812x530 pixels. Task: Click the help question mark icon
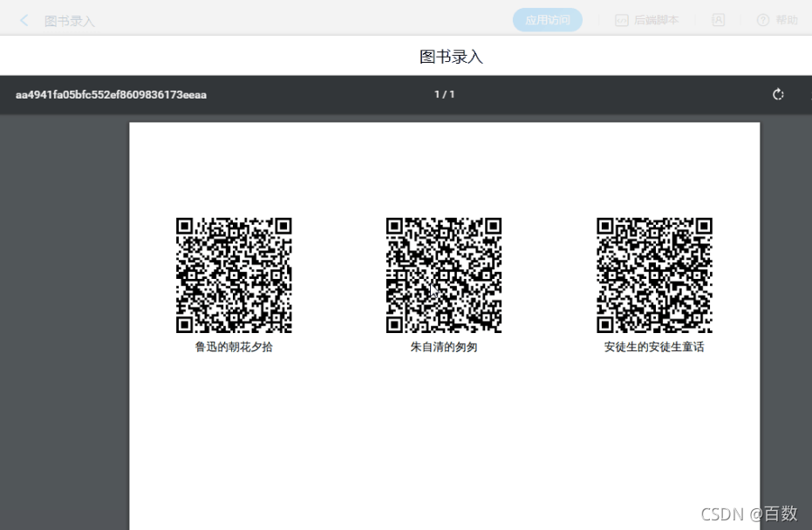tap(763, 20)
